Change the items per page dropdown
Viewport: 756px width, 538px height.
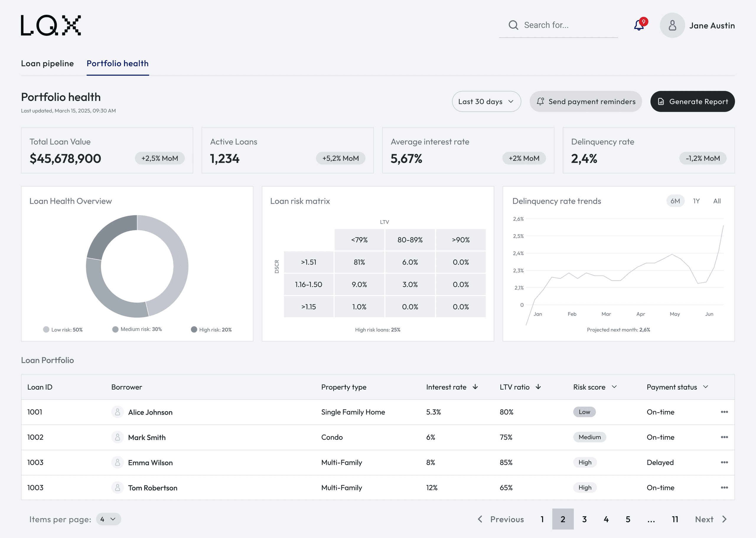coord(108,519)
